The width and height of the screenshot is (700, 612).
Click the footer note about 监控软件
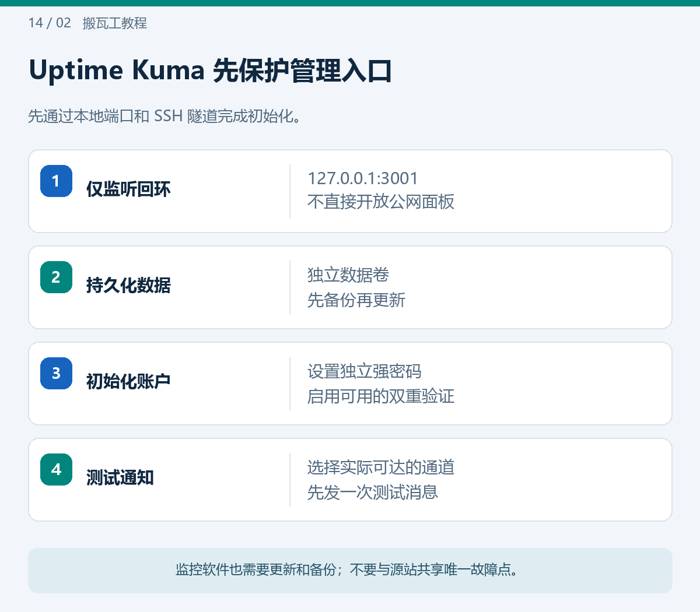[347, 570]
